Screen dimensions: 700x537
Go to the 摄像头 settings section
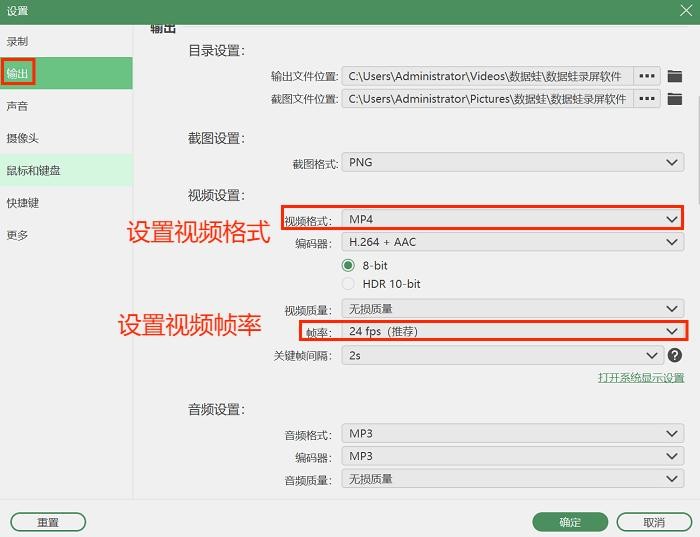23,138
